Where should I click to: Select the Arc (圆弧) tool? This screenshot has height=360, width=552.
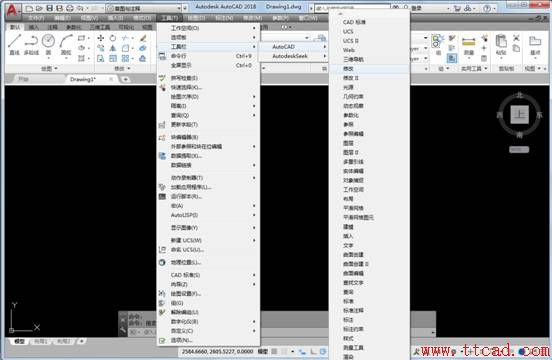pos(66,44)
